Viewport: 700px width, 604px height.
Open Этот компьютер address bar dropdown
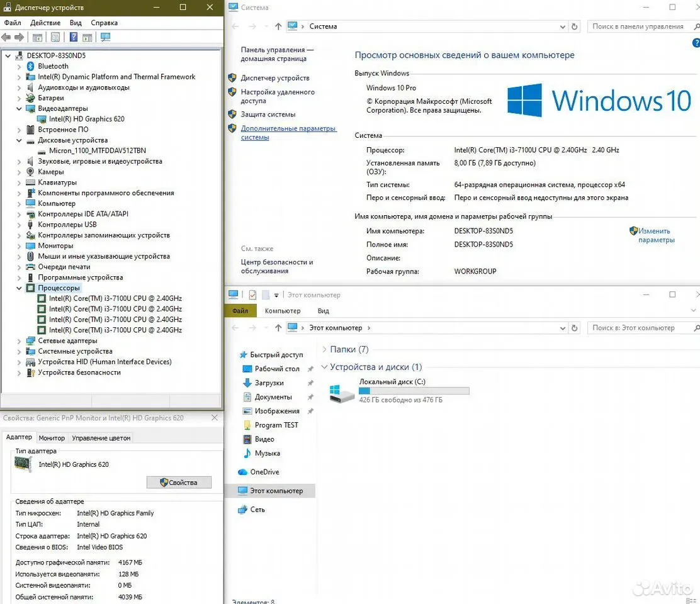pyautogui.click(x=563, y=328)
